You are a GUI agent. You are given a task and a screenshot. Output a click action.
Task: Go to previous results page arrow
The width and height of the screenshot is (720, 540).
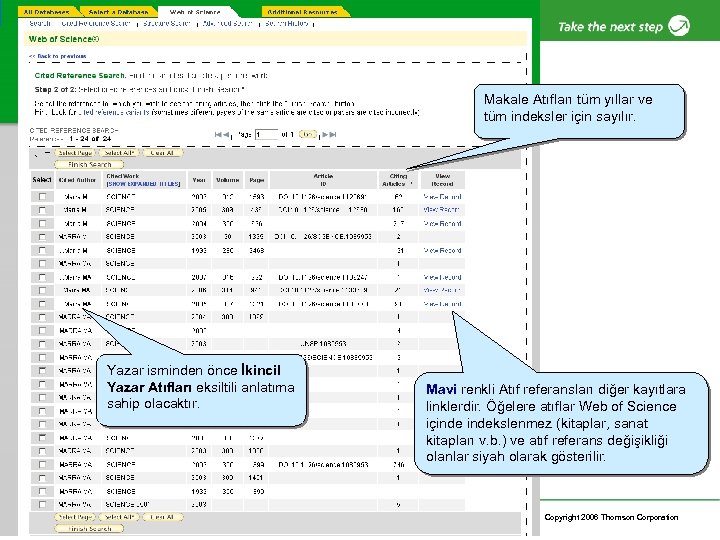(226, 135)
